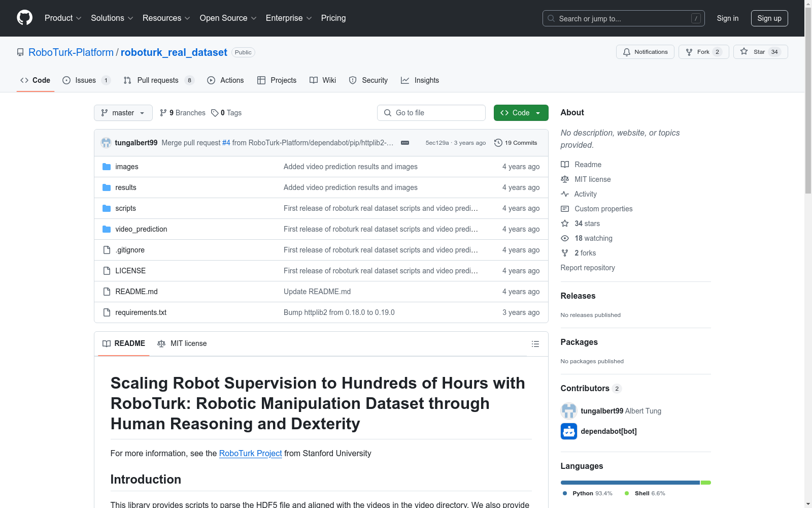Screen dimensions: 812x508
Task: Open commit history clock icon
Action: click(x=498, y=143)
